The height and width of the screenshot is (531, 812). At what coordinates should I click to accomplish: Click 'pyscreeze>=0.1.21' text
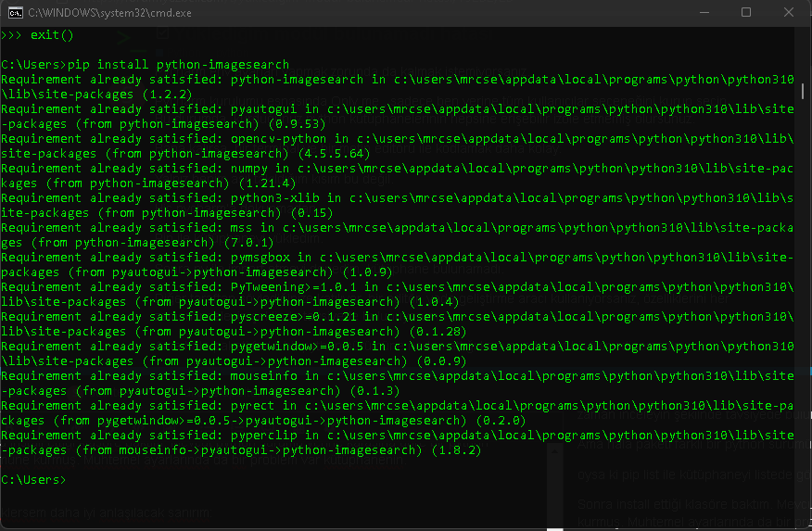pyautogui.click(x=293, y=317)
